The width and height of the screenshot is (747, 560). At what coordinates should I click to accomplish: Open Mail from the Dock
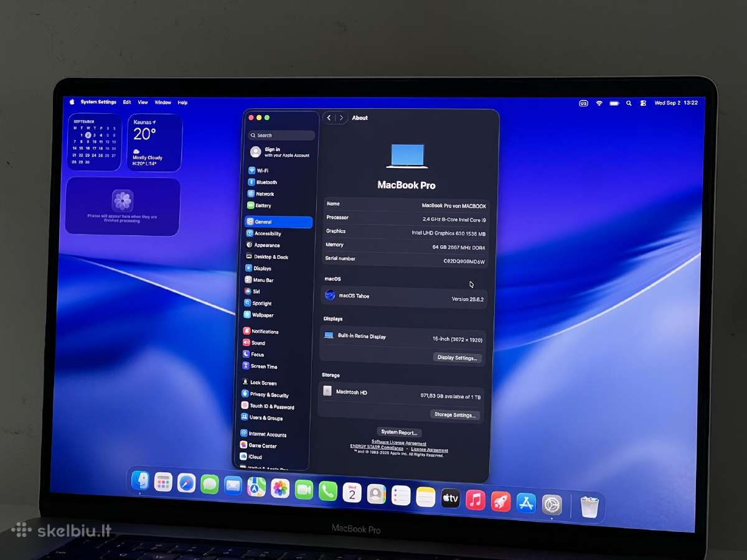point(233,485)
